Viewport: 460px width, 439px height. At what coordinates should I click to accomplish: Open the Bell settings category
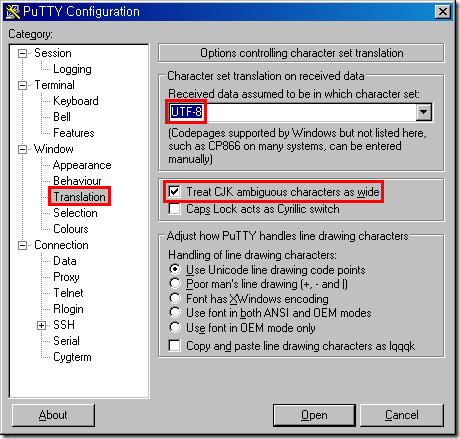62,117
